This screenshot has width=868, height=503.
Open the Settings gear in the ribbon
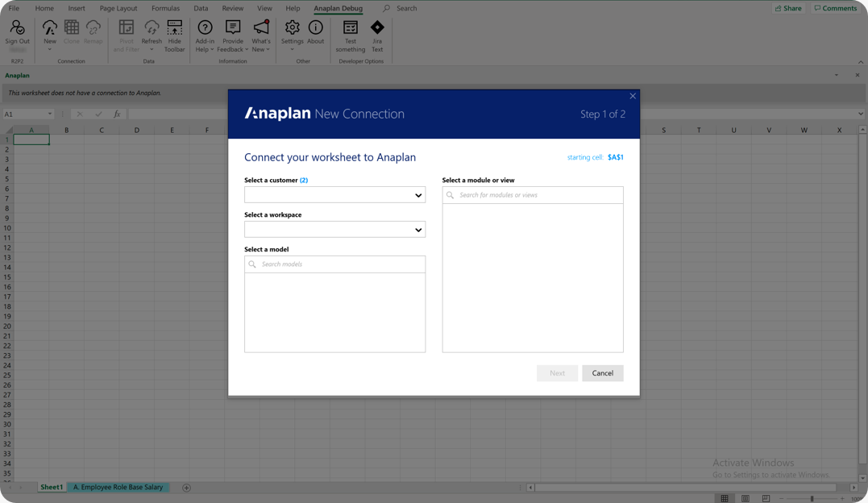coord(292,27)
